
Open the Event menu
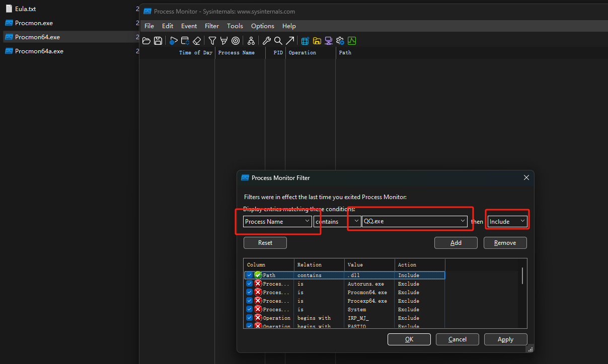[189, 26]
